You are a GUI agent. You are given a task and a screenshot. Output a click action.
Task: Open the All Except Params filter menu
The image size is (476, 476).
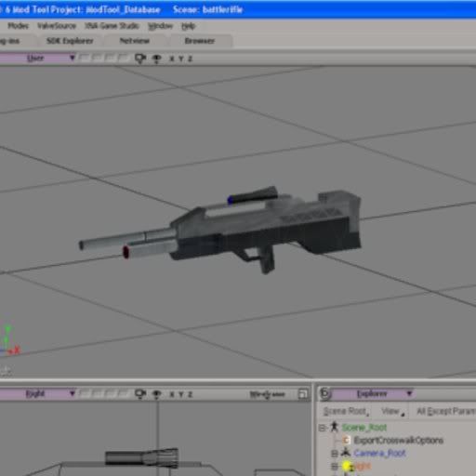pyautogui.click(x=445, y=411)
